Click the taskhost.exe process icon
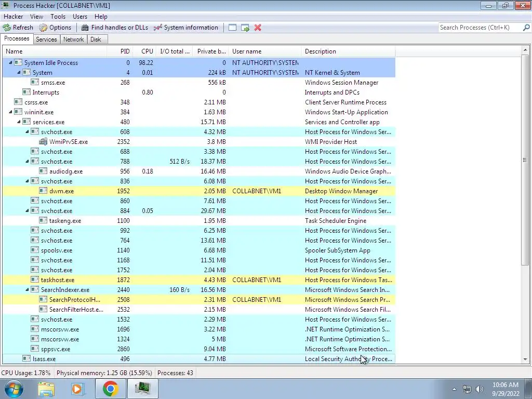This screenshot has width=532, height=399. (35, 280)
